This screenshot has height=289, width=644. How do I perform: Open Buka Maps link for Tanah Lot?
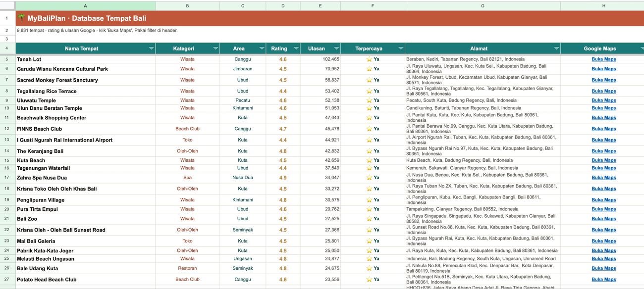coord(603,59)
